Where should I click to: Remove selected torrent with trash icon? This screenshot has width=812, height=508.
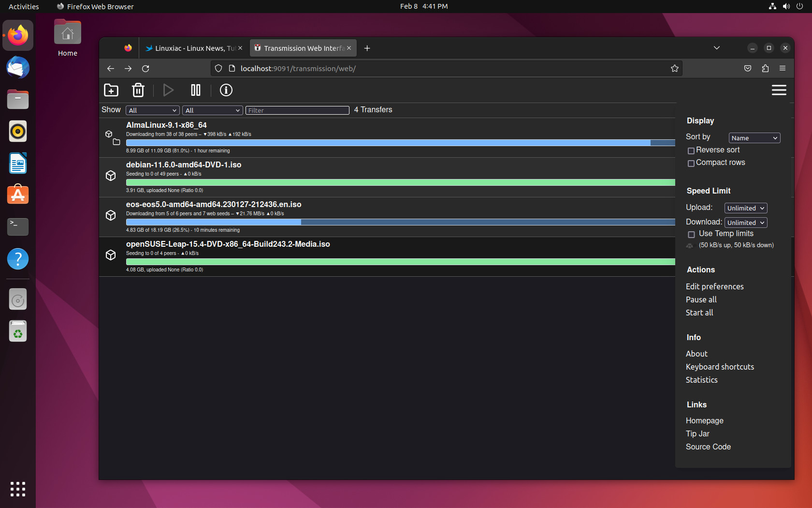138,90
